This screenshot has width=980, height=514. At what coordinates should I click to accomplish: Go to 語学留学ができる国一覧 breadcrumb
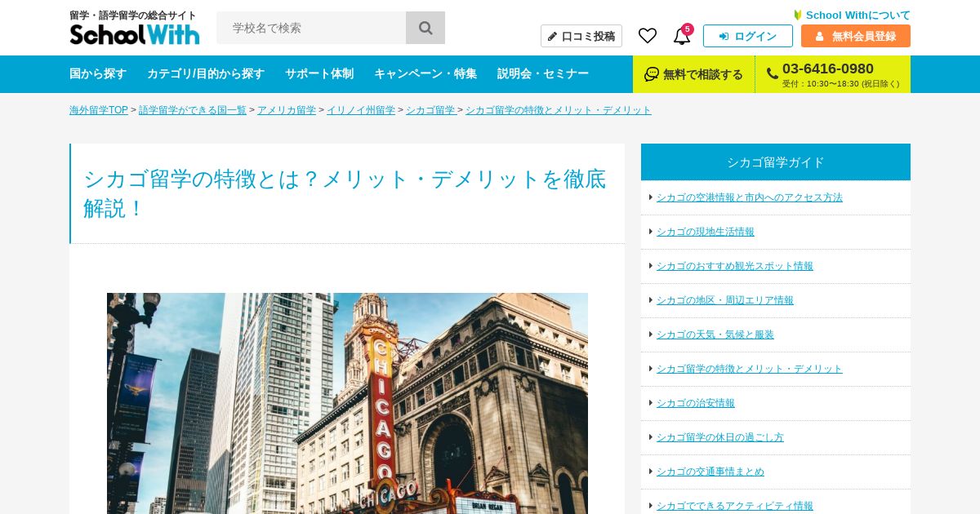click(x=193, y=110)
